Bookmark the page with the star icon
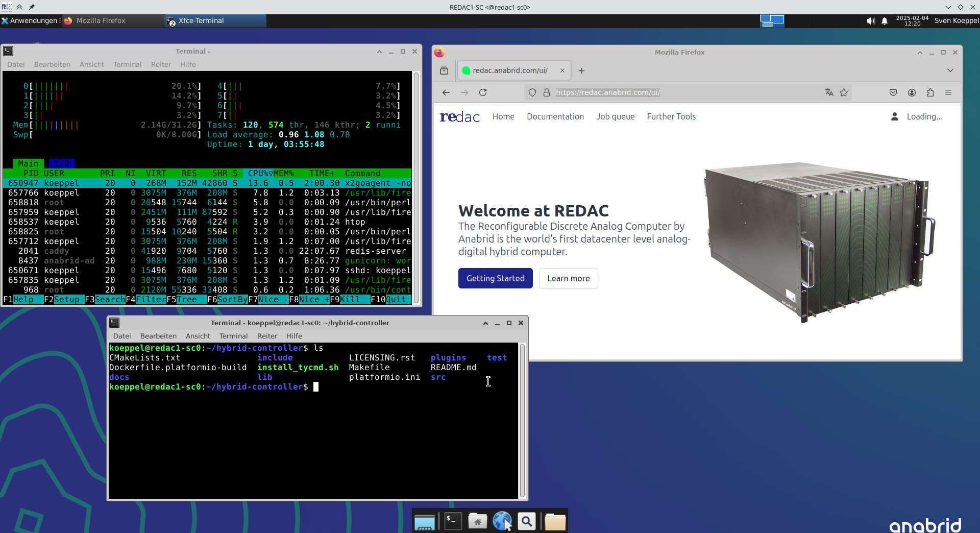Image resolution: width=980 pixels, height=533 pixels. (844, 92)
